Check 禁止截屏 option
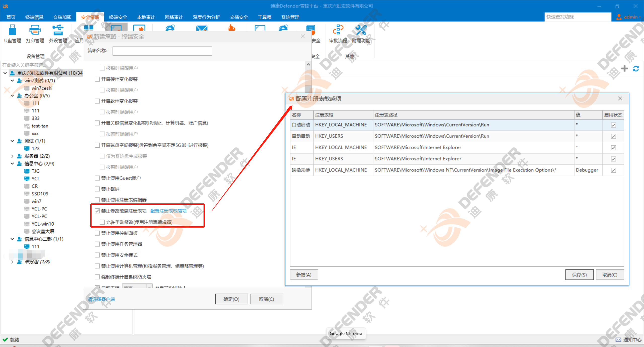Screen dimensions: 644x347 tap(97, 189)
